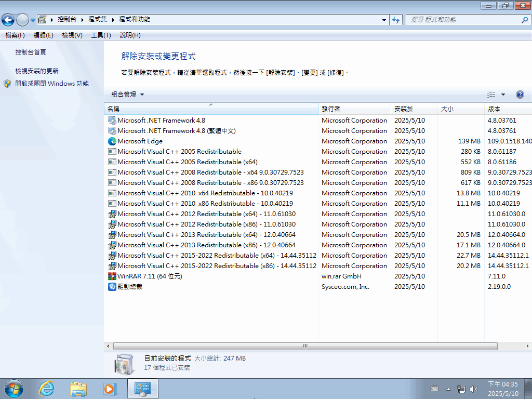Expand the 組合管理 dropdown
532x399 pixels.
pyautogui.click(x=128, y=95)
